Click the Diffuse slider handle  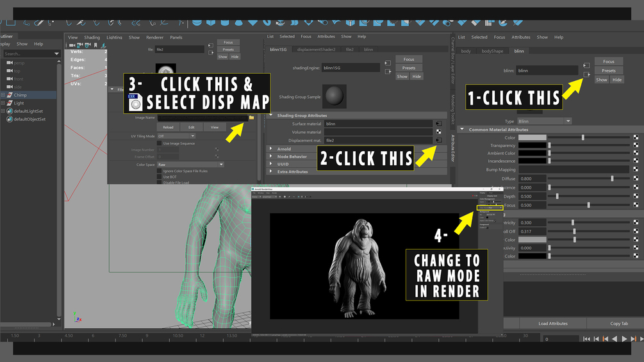click(613, 179)
